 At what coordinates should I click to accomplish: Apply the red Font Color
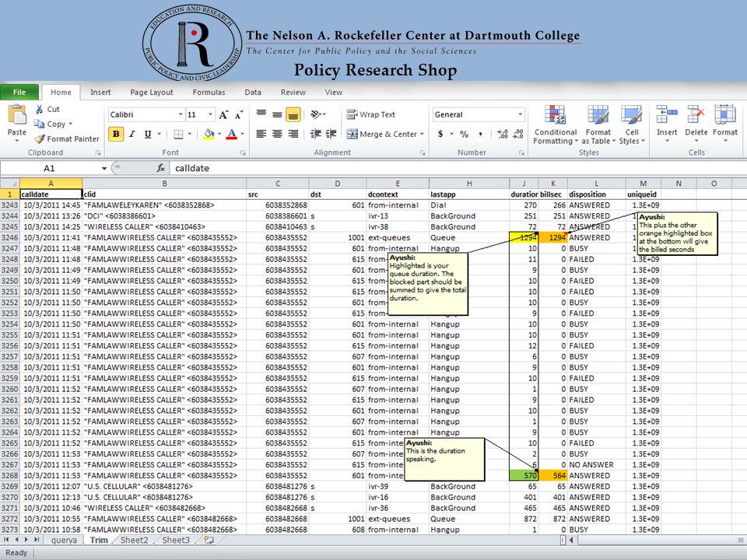(x=232, y=135)
